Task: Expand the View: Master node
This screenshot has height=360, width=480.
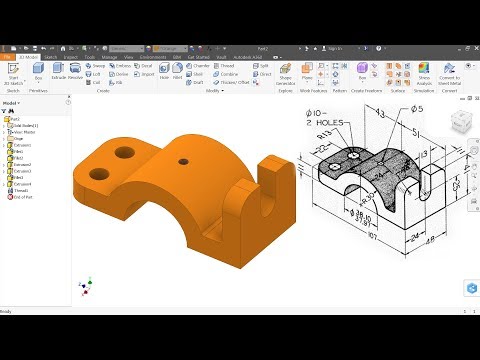Action: [x=4, y=132]
